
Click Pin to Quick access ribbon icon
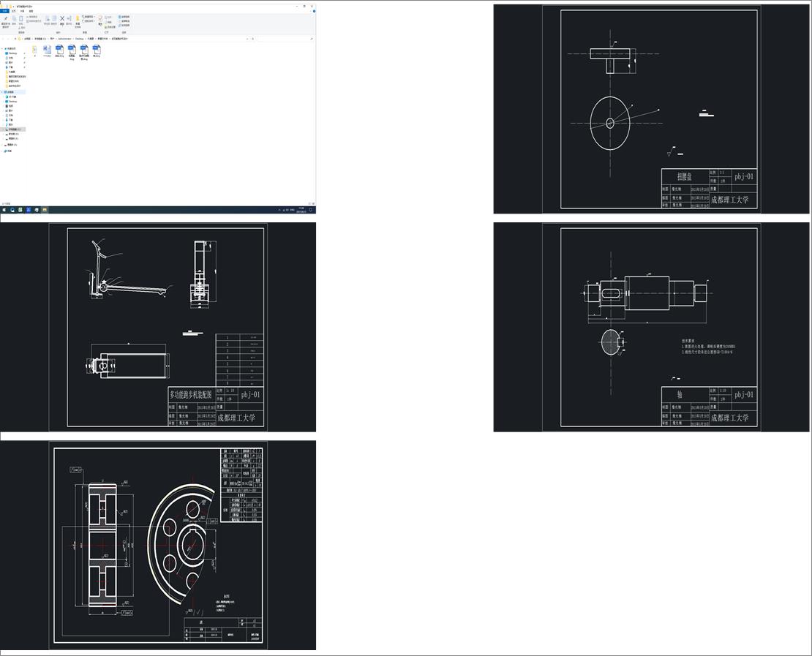[x=6, y=19]
